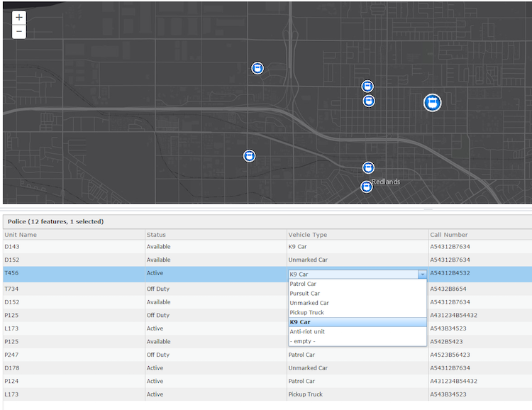The height and width of the screenshot is (410, 532).
Task: Click the Call Number column header
Action: (x=449, y=235)
